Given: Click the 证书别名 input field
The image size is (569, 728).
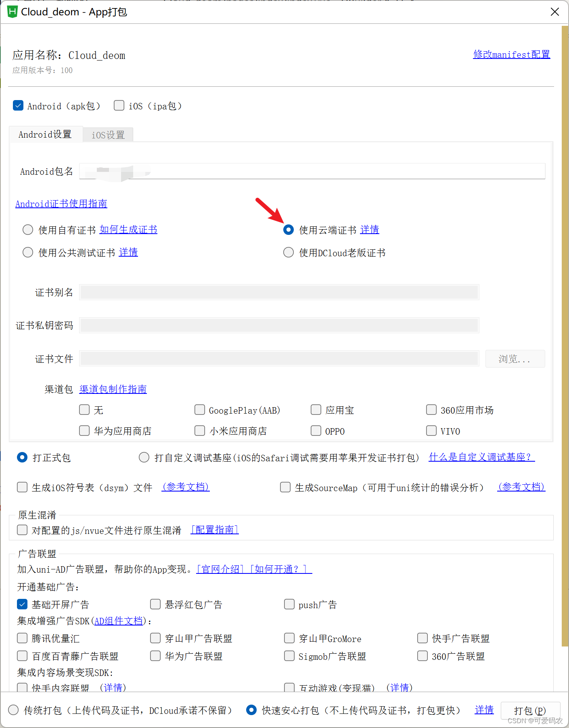Looking at the screenshot, I should coord(279,292).
